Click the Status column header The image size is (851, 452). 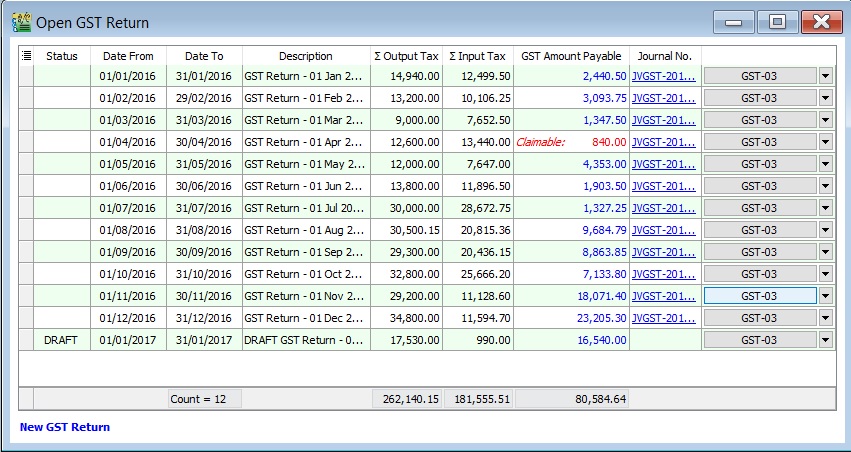click(62, 56)
